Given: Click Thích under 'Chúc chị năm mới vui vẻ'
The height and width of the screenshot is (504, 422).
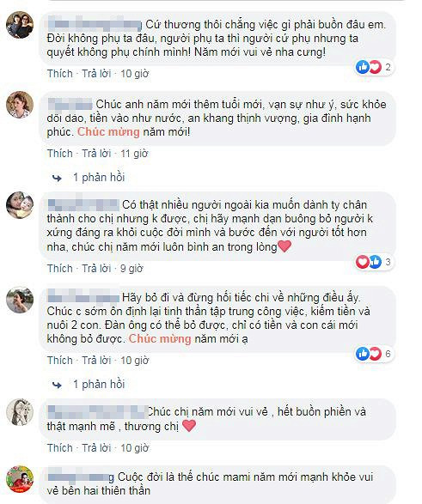Looking at the screenshot, I should [x=60, y=447].
